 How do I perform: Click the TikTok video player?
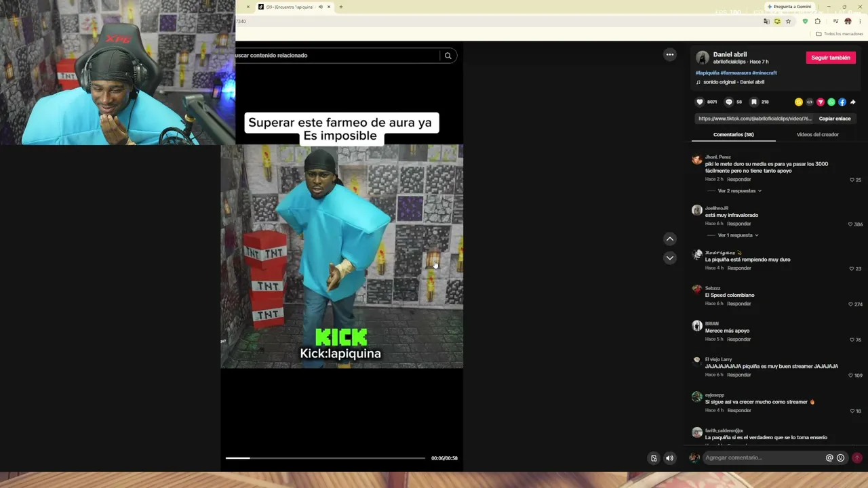click(342, 256)
